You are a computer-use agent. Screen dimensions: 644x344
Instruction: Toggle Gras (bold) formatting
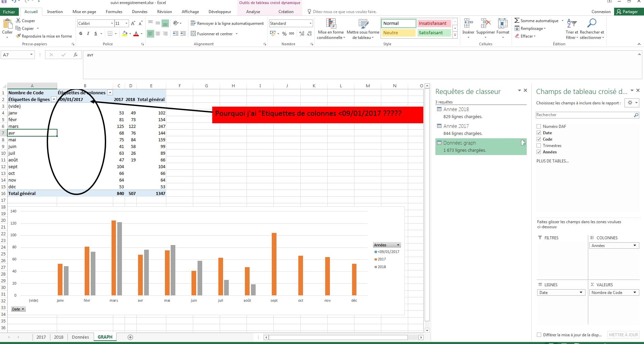[x=81, y=34]
